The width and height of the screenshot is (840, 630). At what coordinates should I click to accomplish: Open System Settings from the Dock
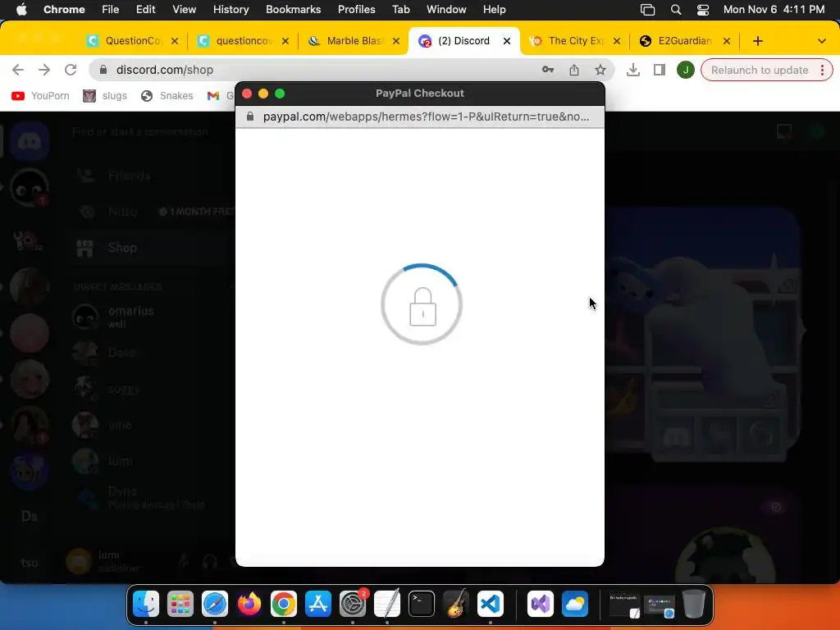353,604
